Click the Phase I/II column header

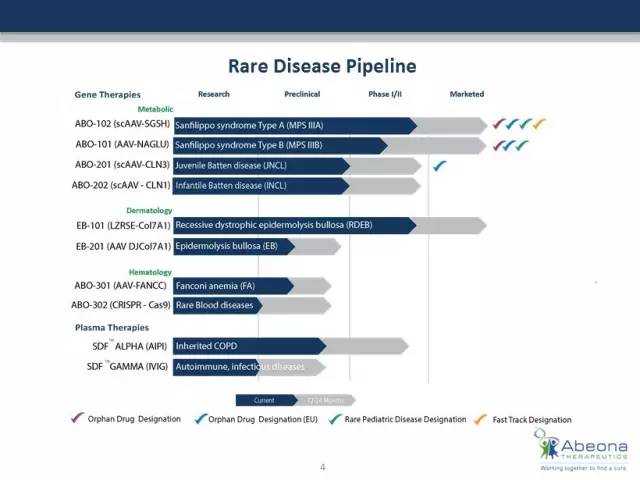[385, 94]
